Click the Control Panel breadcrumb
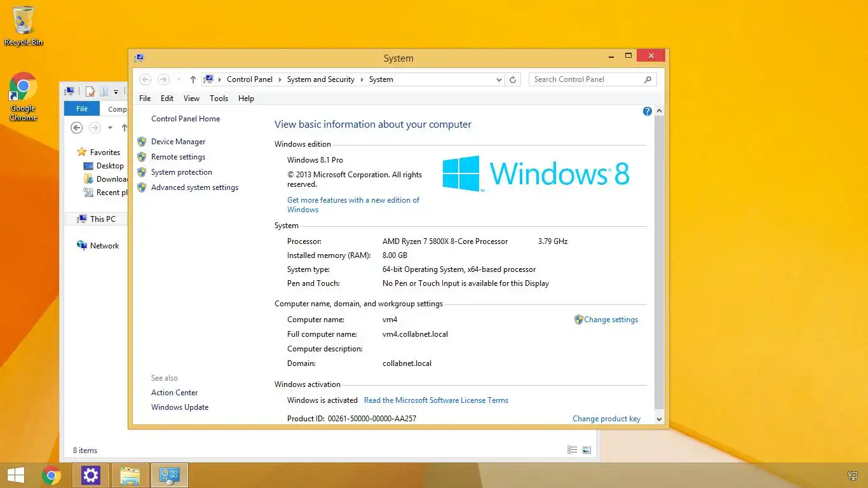Screen dimensions: 868x488 coord(249,79)
